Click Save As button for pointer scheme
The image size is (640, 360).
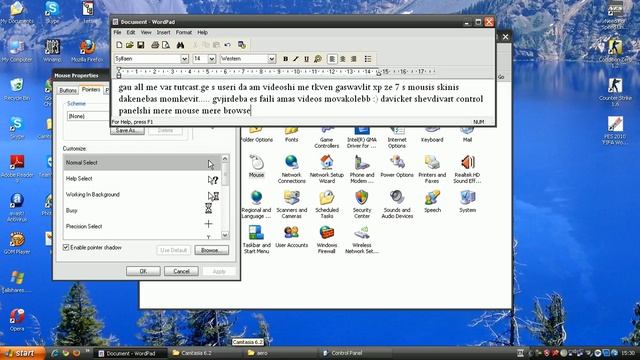coord(127,131)
